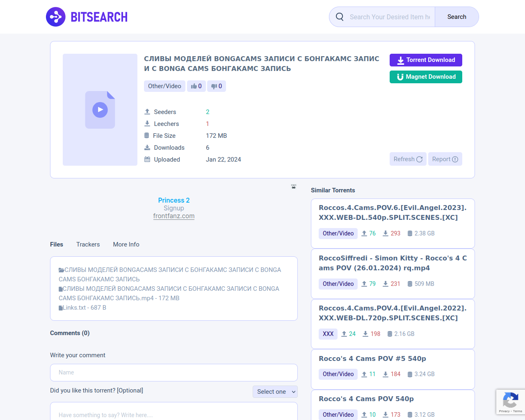
Task: Click the Refresh button
Action: click(x=408, y=159)
